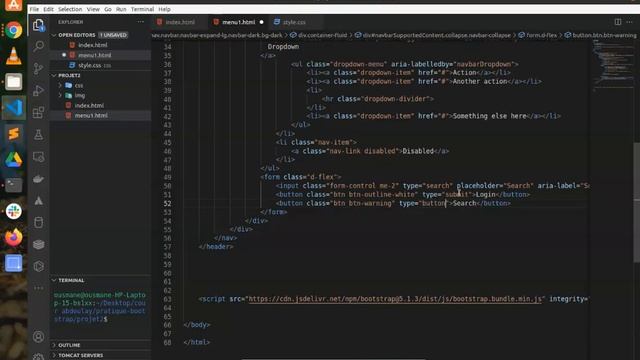Launch VLC media player from dock
The image size is (640, 360).
(13, 56)
